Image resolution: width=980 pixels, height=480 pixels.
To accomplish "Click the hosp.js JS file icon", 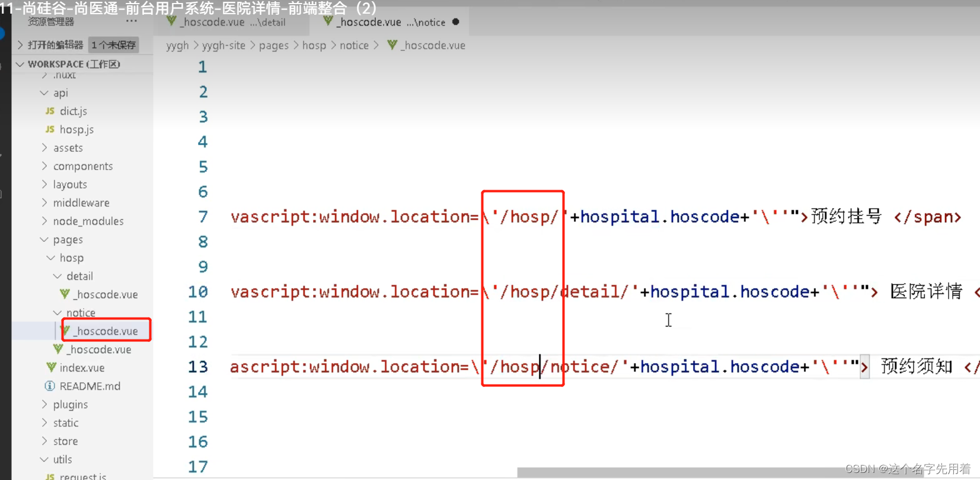I will point(50,129).
